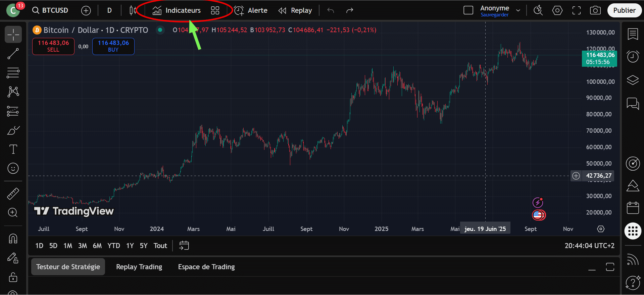The height and width of the screenshot is (295, 644).
Task: Click the blue BUY price button
Action: click(x=113, y=46)
